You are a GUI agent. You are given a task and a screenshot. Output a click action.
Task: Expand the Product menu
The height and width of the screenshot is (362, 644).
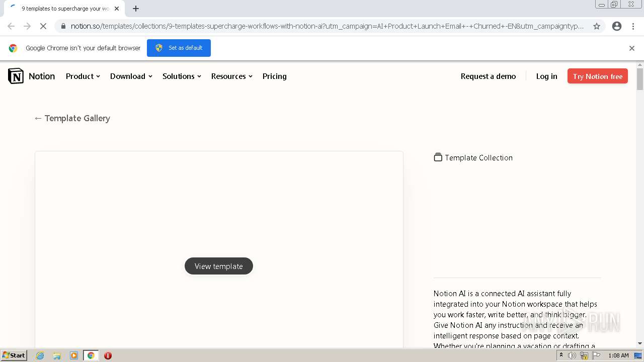click(x=83, y=76)
